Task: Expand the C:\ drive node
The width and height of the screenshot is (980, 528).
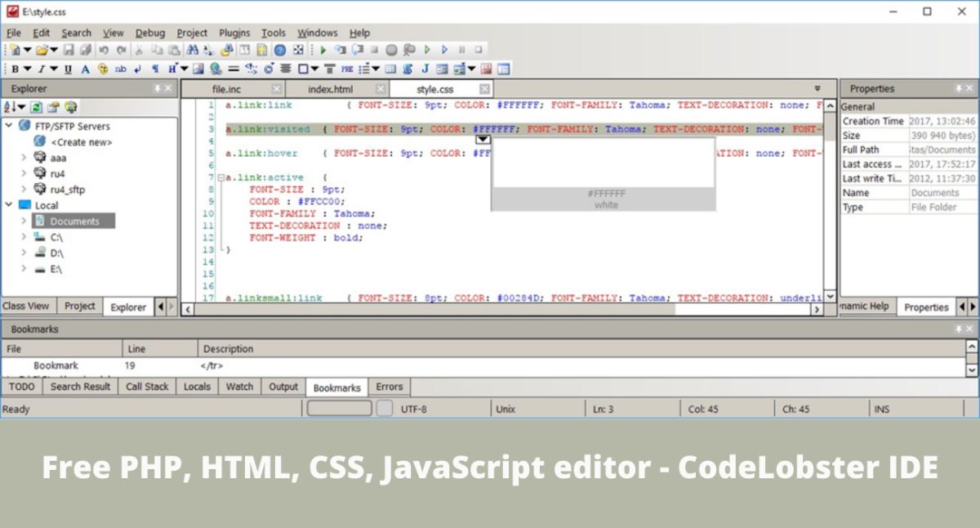Action: (24, 237)
